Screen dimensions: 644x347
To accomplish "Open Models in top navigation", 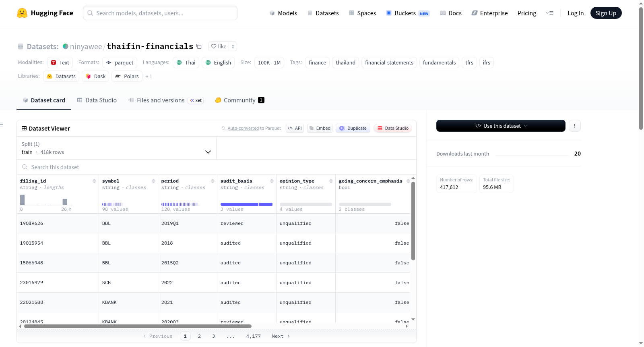I will coord(283,13).
